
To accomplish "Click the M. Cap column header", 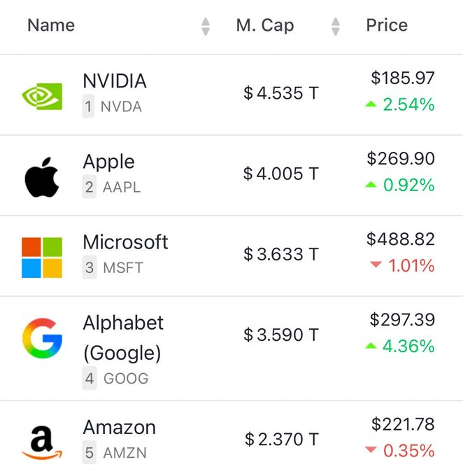I will 265,26.
